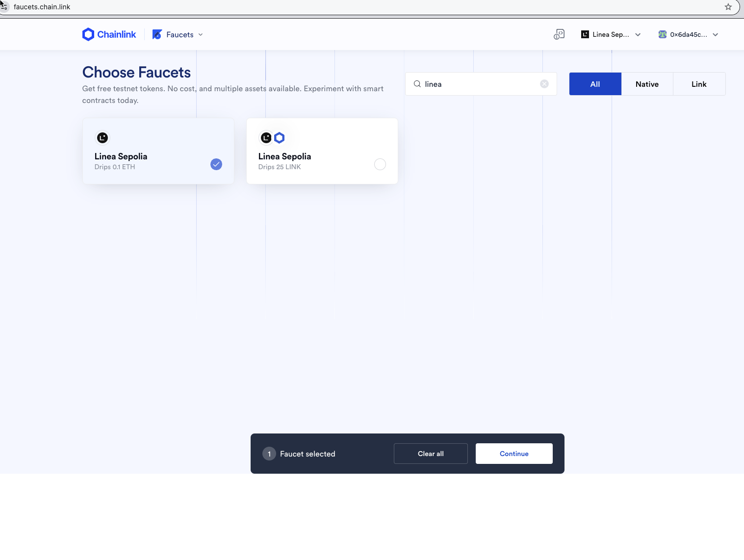744x560 pixels.
Task: Open the Faucets dropdown chevron
Action: tap(201, 35)
